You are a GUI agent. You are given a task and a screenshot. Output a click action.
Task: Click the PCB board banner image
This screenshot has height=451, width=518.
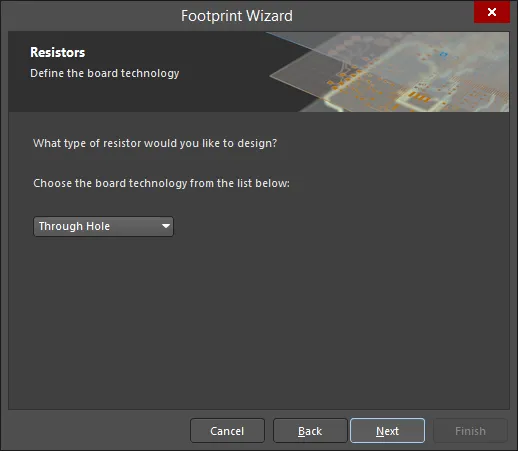pyautogui.click(x=390, y=72)
